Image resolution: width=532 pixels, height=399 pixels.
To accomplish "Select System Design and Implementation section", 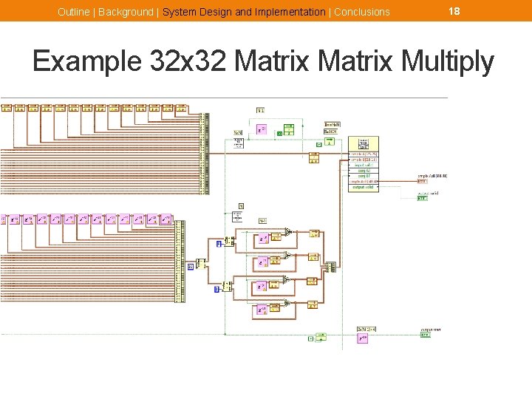I will pos(244,12).
